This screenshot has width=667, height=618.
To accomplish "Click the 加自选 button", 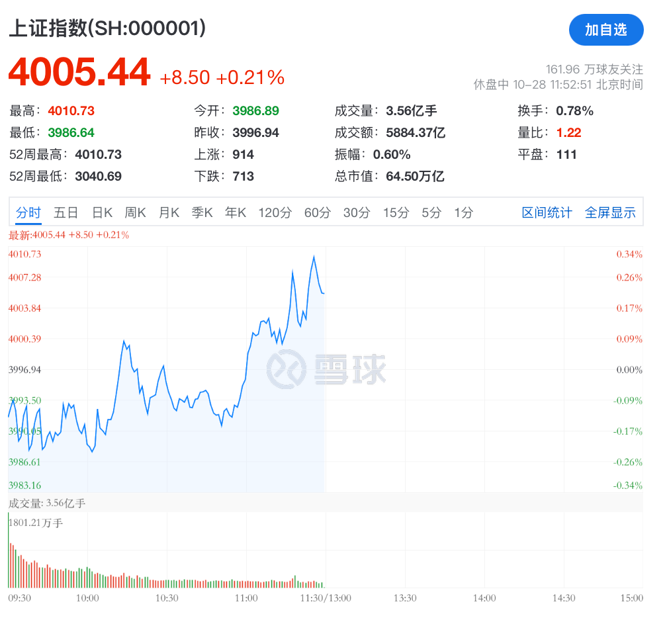I will pyautogui.click(x=606, y=30).
